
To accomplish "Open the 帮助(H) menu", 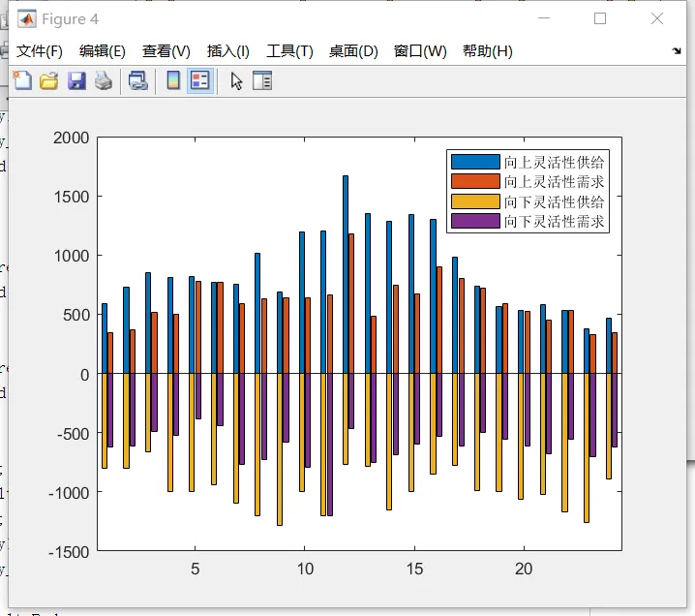I will [488, 51].
